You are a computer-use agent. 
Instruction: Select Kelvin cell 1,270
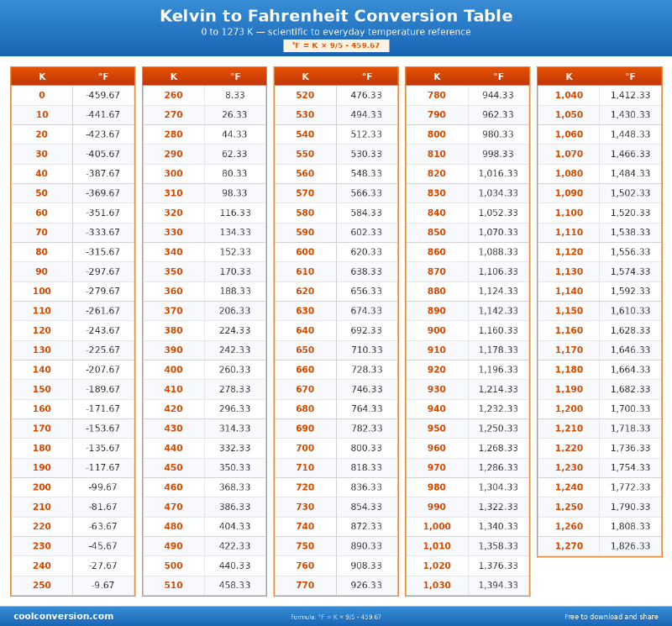tap(570, 546)
